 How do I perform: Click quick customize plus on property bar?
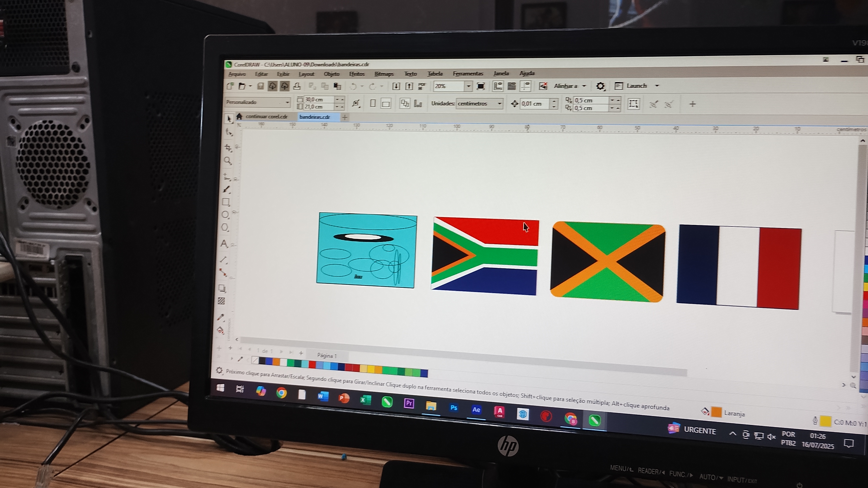[x=692, y=104]
